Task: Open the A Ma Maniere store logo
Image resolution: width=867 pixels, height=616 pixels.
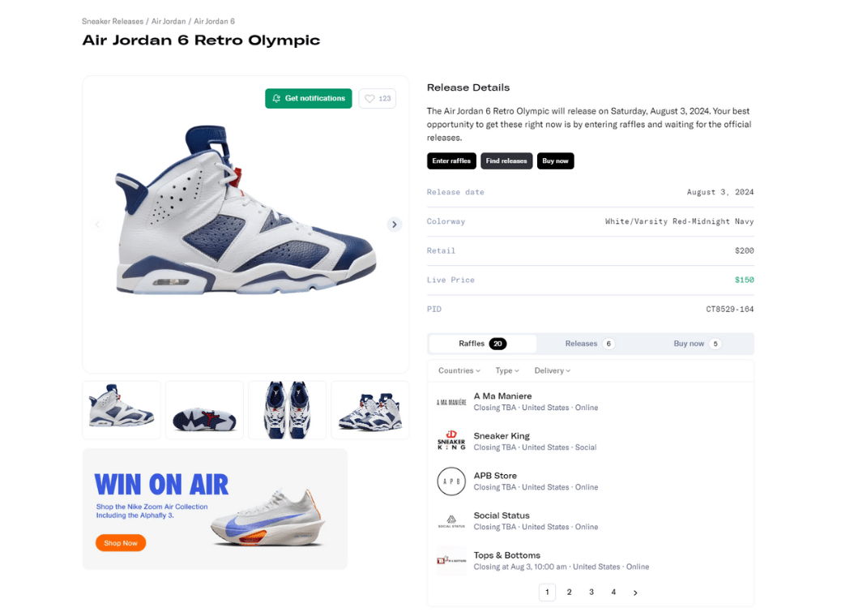Action: coord(451,402)
